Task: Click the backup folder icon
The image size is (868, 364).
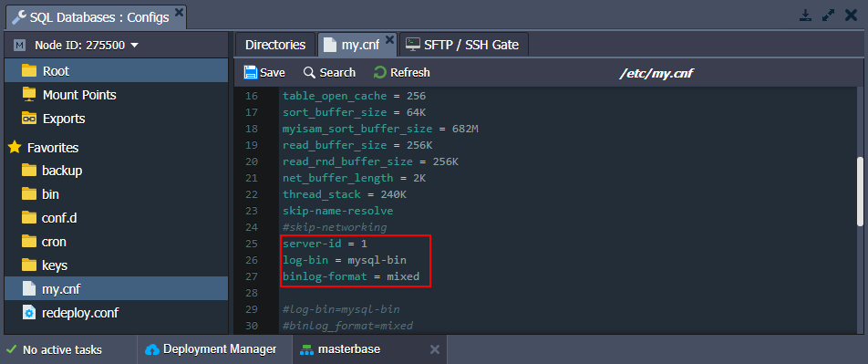Action: point(29,170)
